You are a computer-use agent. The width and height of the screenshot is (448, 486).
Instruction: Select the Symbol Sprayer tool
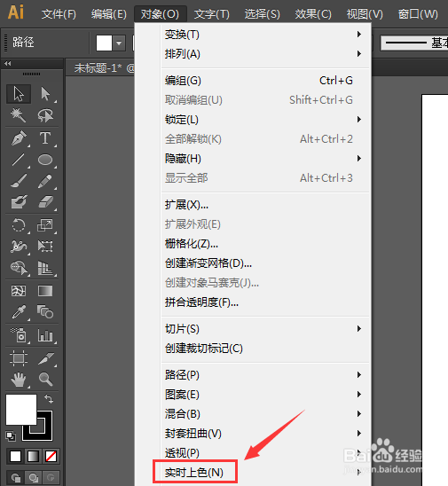click(19, 335)
